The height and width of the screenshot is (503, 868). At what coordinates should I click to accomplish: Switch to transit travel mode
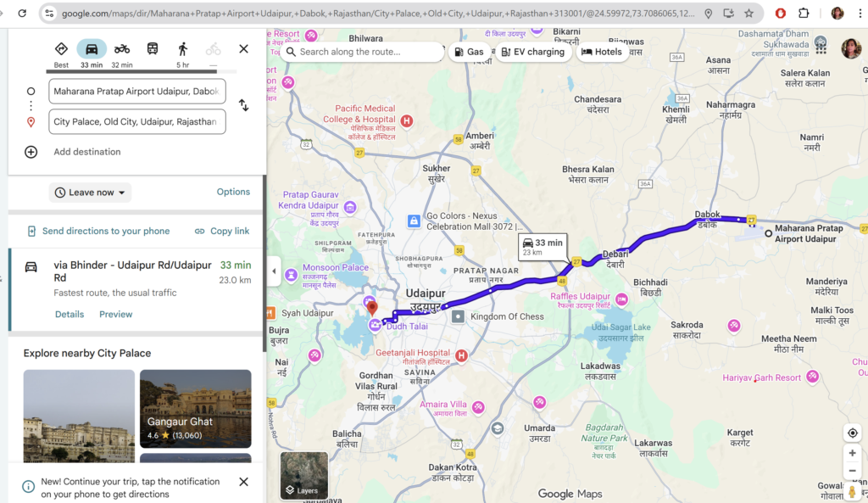click(x=153, y=49)
